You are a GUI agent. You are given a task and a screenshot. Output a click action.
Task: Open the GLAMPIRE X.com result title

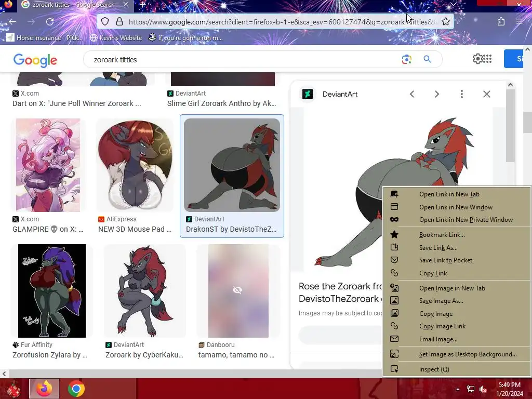[48, 229]
